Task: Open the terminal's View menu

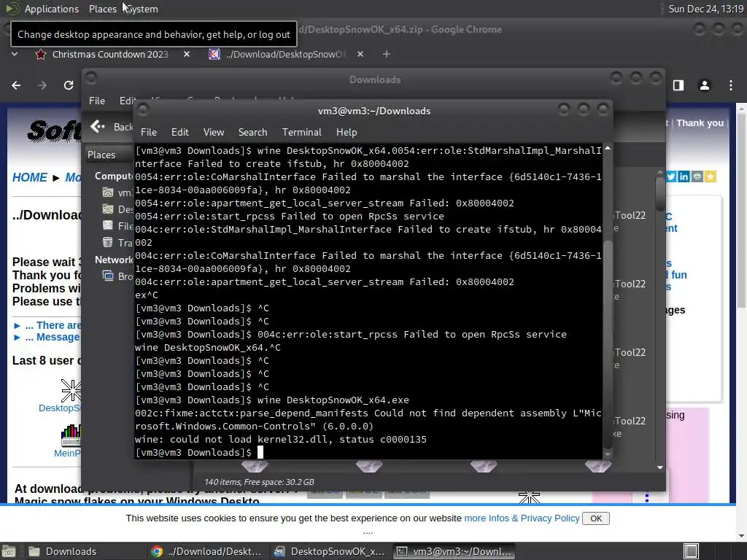Action: pos(214,133)
